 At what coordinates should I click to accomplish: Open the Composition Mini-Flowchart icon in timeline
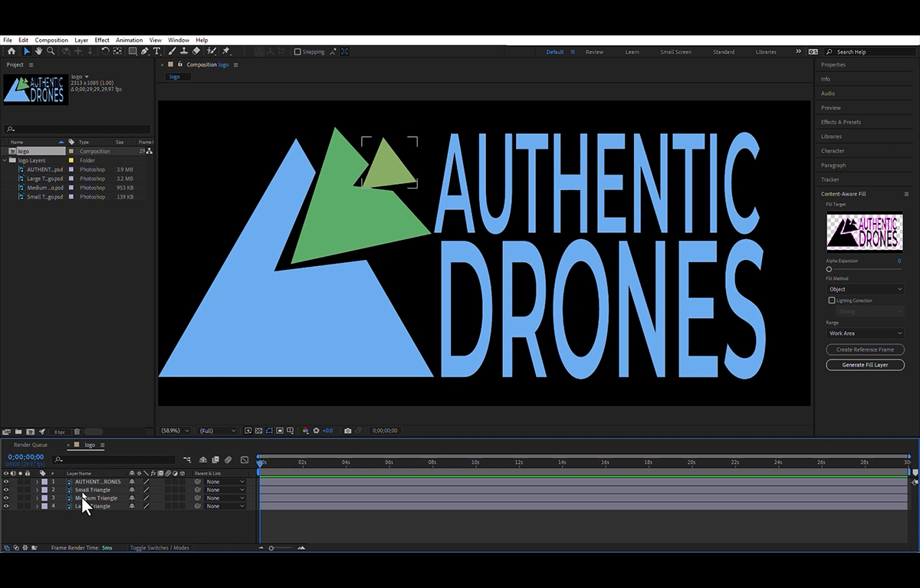(187, 460)
